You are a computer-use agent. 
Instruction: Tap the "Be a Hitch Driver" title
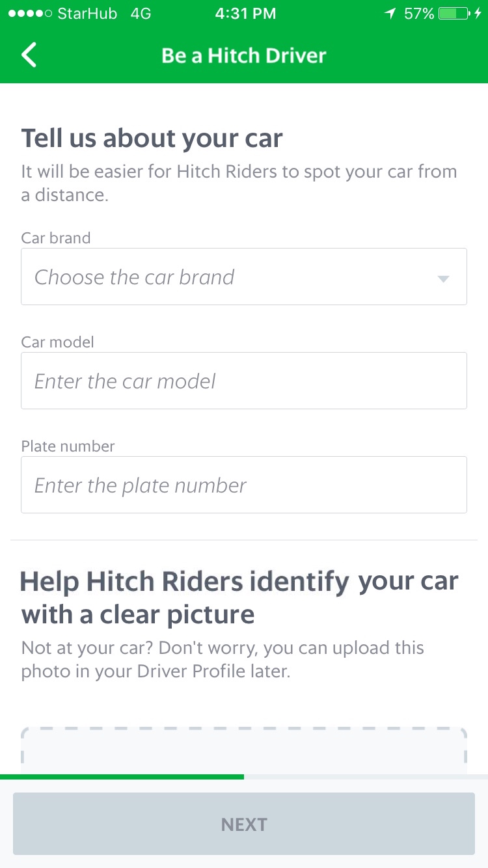pos(243,55)
